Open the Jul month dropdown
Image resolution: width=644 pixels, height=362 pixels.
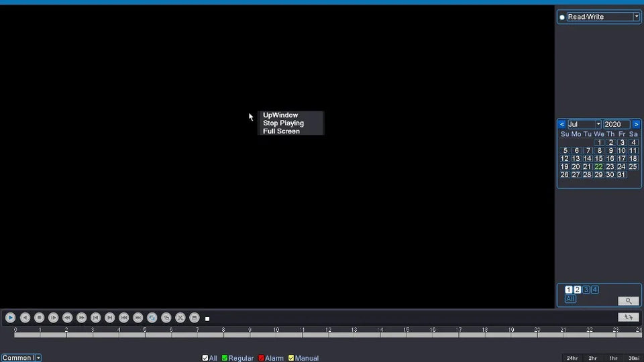click(598, 124)
